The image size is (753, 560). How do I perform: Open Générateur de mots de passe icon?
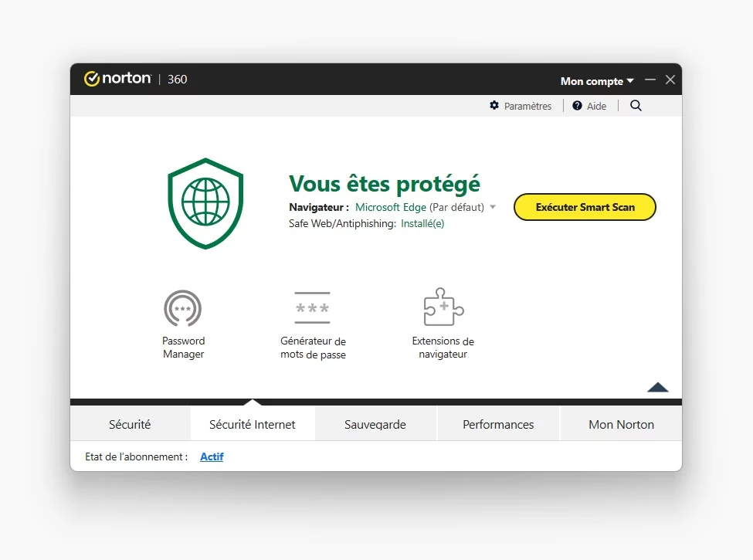312,308
